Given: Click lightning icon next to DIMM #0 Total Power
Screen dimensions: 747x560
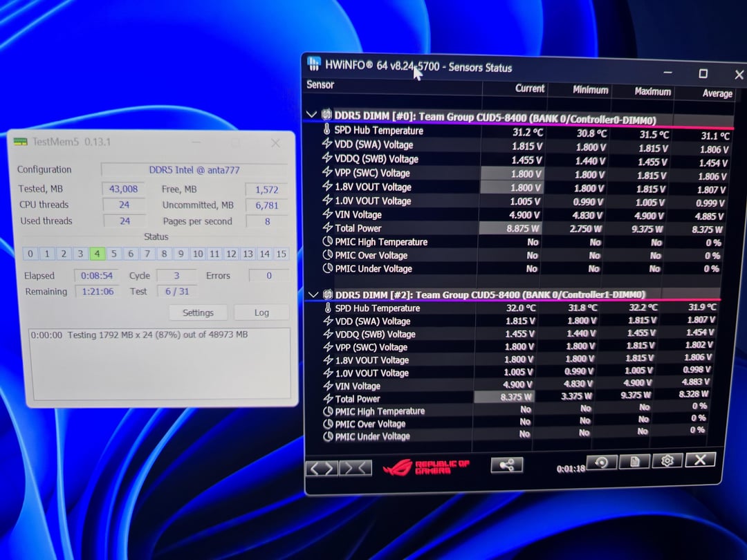Looking at the screenshot, I should (328, 227).
